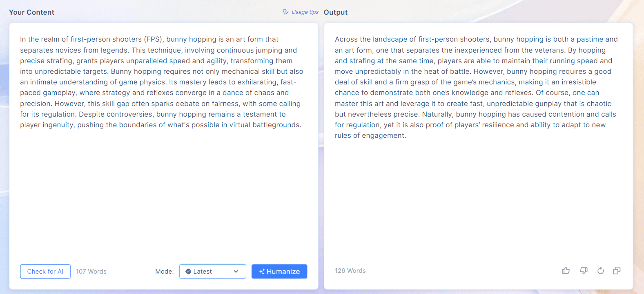Screen dimensions: 644x294
Task: Click the badge icon next to Latest
Action: pos(188,272)
